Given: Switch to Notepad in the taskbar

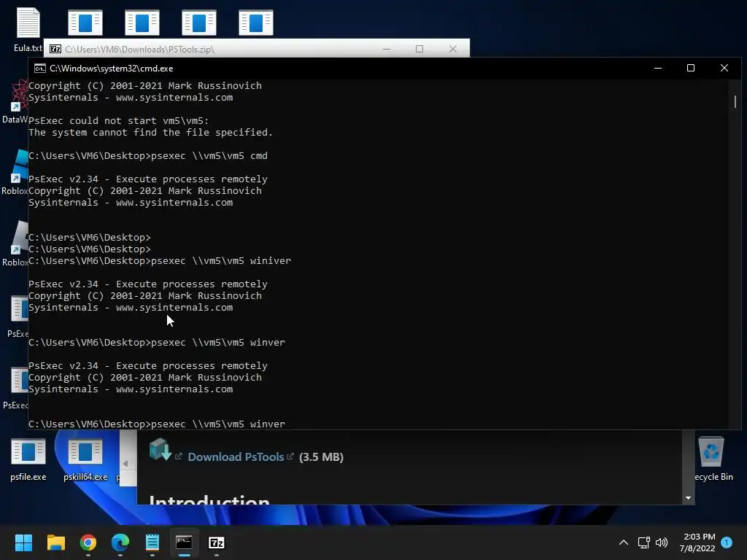Looking at the screenshot, I should (152, 542).
